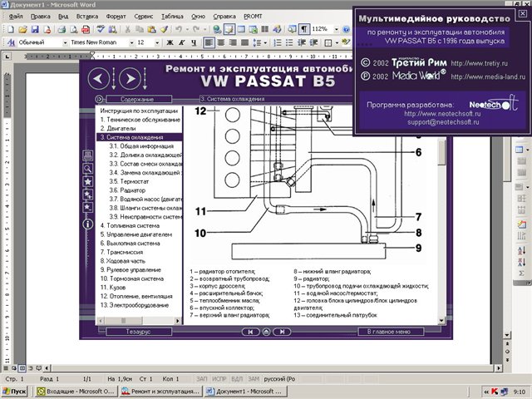Open Word help question-mark icon
The width and height of the screenshot is (532, 399).
click(x=346, y=30)
